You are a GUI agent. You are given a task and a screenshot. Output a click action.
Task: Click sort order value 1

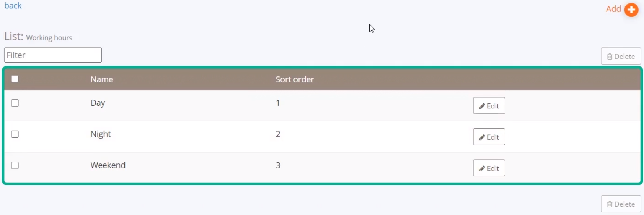278,103
